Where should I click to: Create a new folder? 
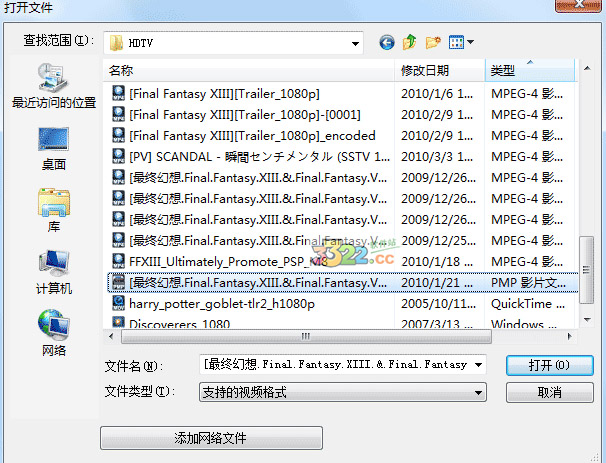point(433,42)
